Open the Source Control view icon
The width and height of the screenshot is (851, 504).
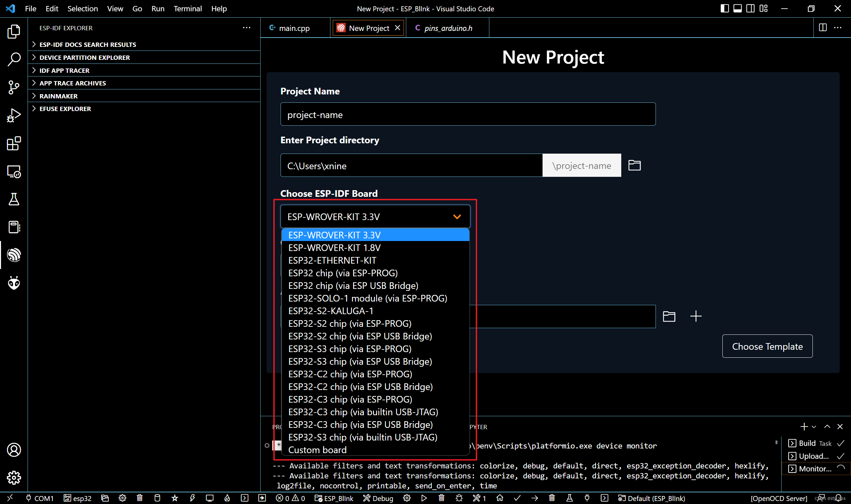[14, 87]
